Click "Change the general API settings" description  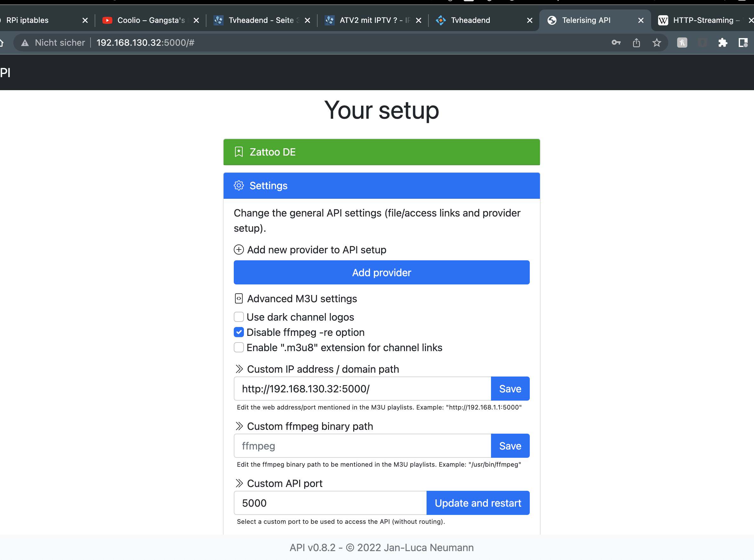[377, 220]
